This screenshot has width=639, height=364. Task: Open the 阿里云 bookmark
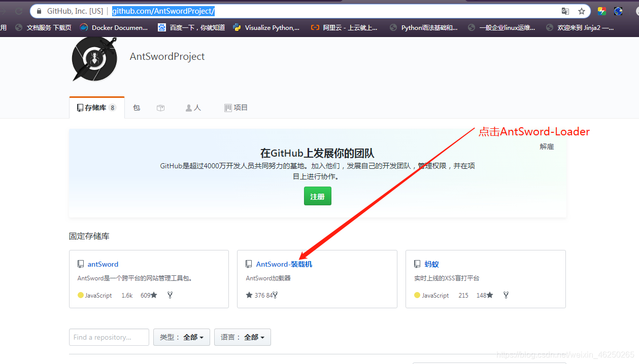[345, 27]
